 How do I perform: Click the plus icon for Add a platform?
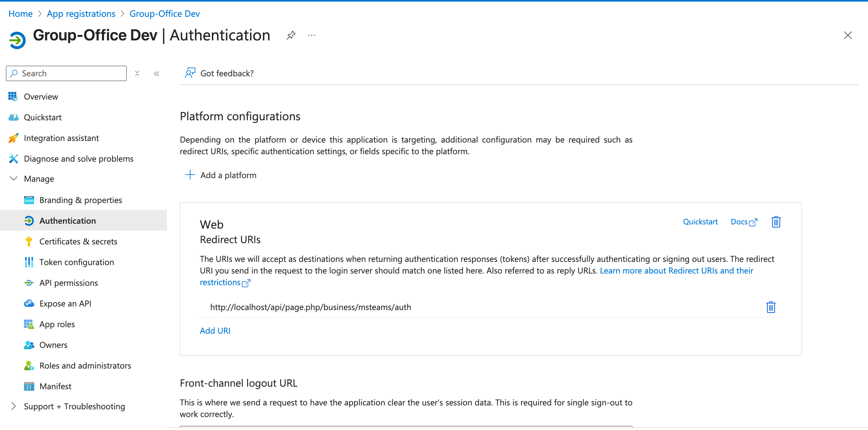click(x=190, y=175)
